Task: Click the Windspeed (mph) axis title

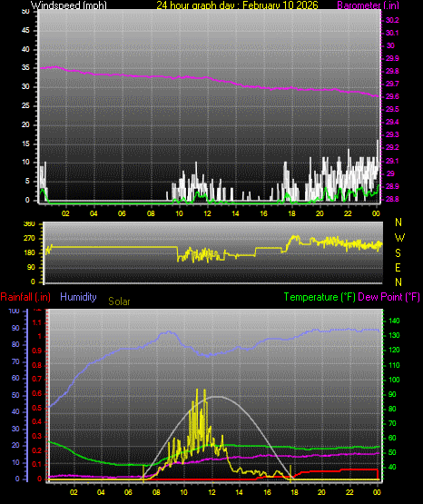Action: pos(69,5)
